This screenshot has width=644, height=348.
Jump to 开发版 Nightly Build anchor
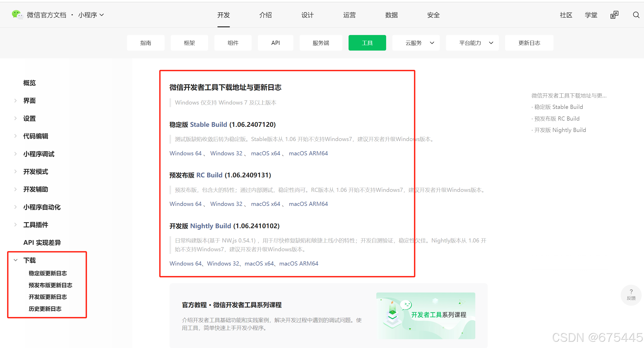560,130
